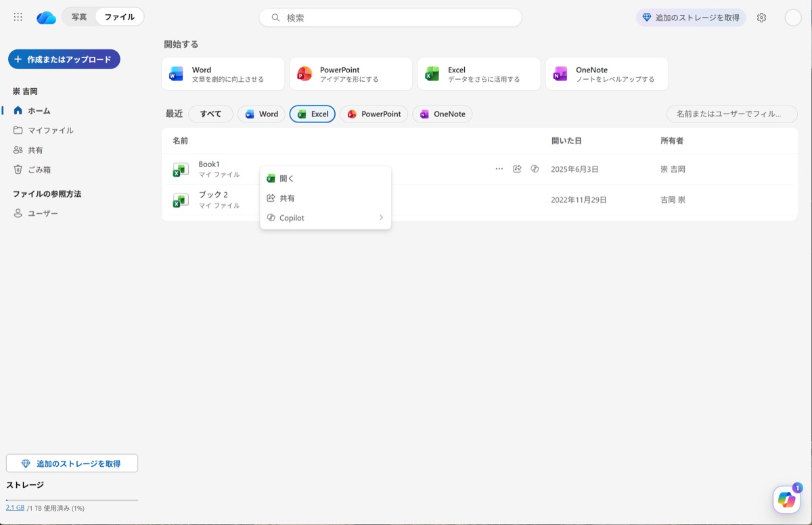Viewport: 812px width, 525px height.
Task: Filter recent files by Word
Action: [x=261, y=114]
